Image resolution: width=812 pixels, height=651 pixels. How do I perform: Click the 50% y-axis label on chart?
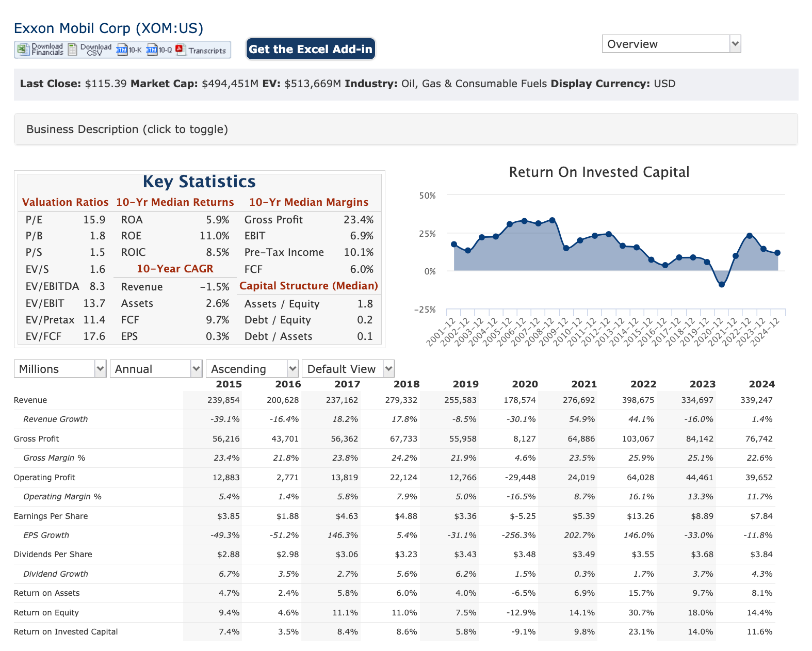[428, 196]
